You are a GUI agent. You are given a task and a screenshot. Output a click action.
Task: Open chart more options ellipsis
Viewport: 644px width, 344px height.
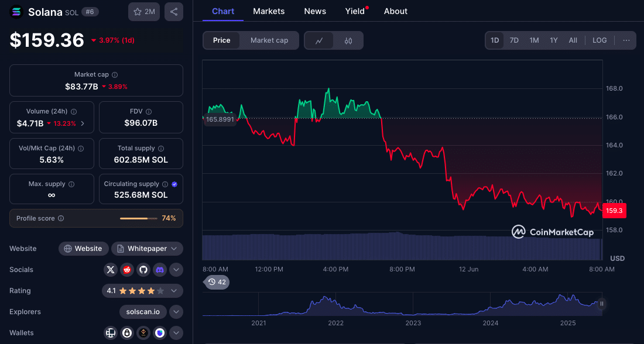tap(626, 40)
